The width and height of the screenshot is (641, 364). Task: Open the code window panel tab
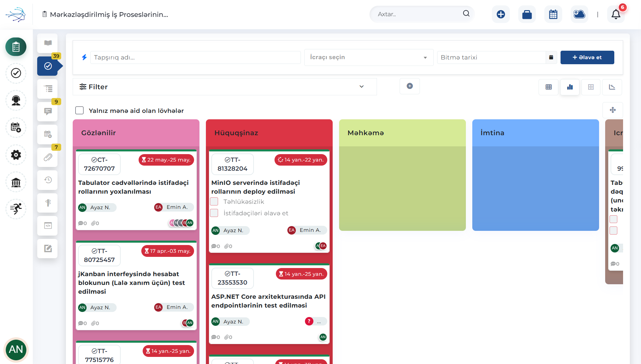point(48,225)
